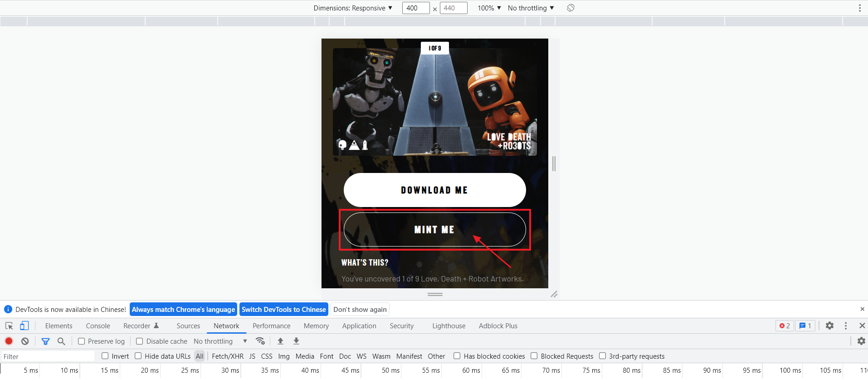Click the viewport bottom-edge resize handle
Viewport: 868px width, 380px height.
[x=435, y=294]
